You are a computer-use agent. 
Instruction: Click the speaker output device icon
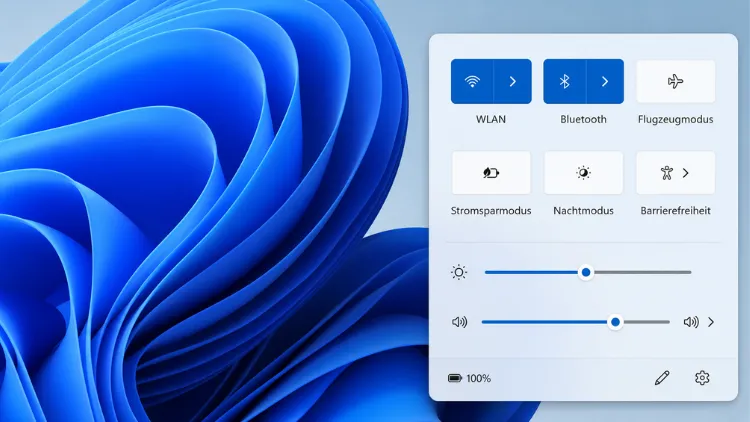tap(691, 322)
